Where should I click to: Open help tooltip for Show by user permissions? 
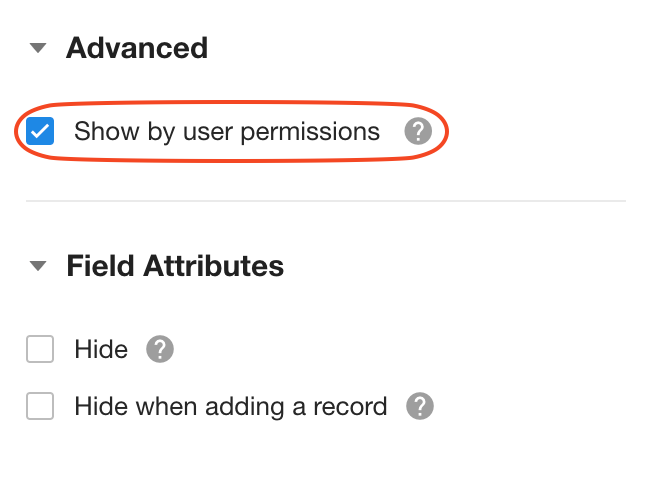(x=417, y=132)
